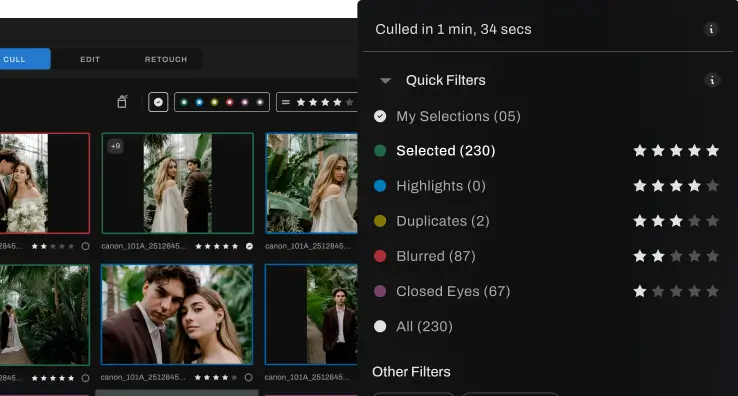Click the second star in the Blurred row
Image resolution: width=738 pixels, height=396 pixels.
(658, 256)
